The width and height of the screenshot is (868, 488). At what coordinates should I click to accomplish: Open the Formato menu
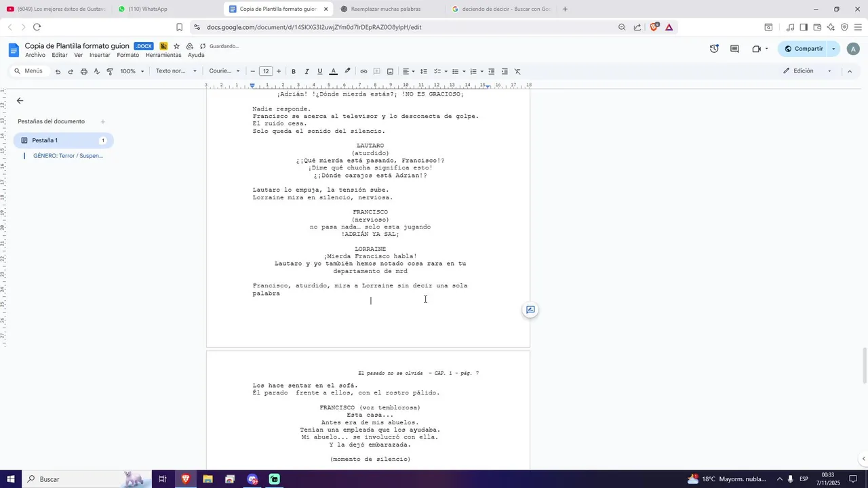[127, 56]
